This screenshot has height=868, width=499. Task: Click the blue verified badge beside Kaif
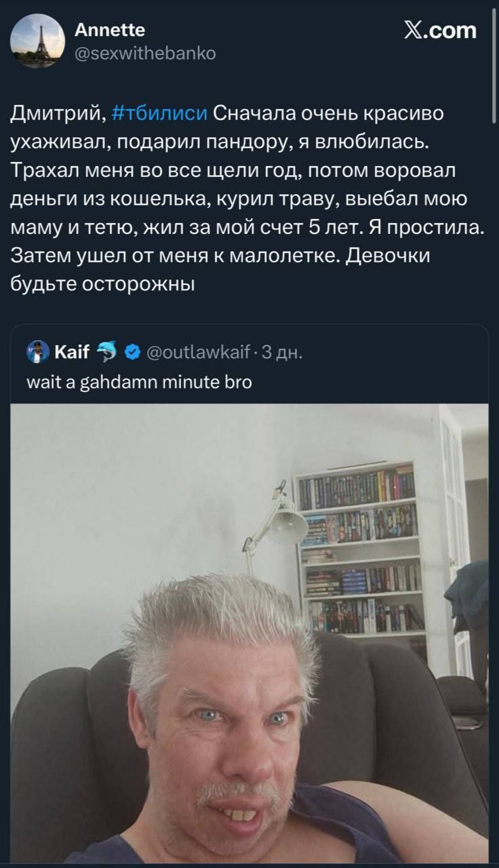click(133, 352)
